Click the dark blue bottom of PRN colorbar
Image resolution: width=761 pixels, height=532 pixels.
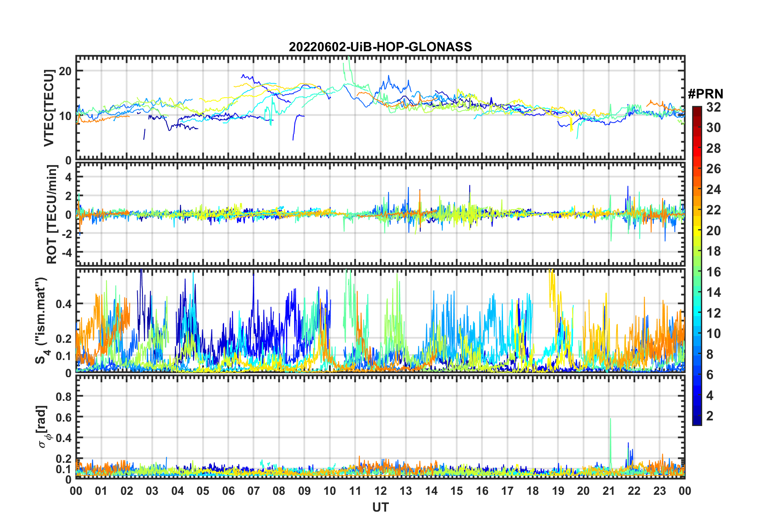tap(697, 422)
